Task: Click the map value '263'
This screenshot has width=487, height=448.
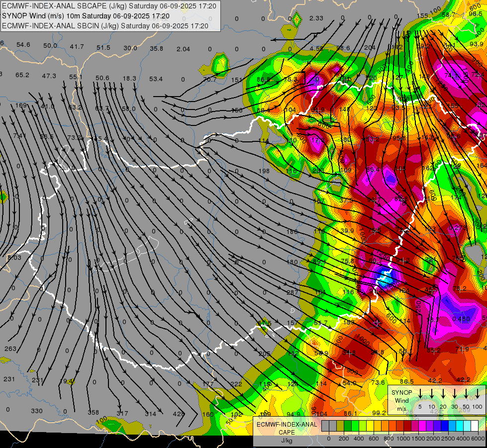Action: pyautogui.click(x=10, y=349)
